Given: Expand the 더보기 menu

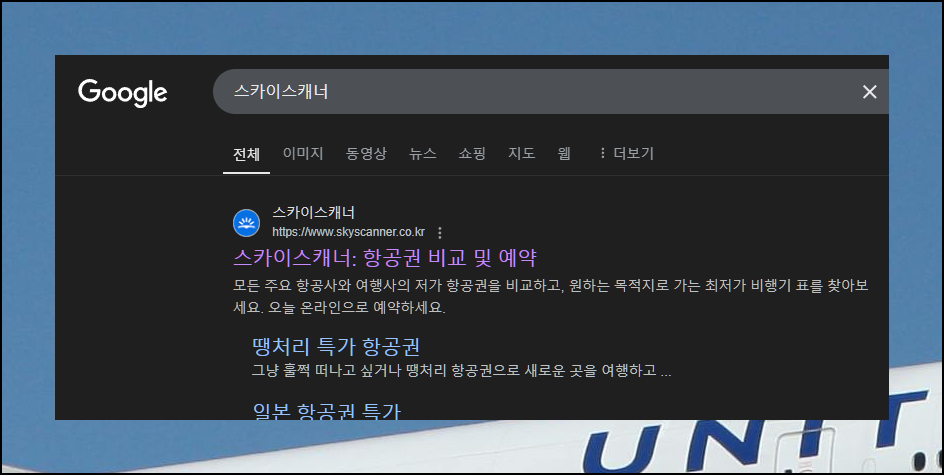Looking at the screenshot, I should pos(626,154).
